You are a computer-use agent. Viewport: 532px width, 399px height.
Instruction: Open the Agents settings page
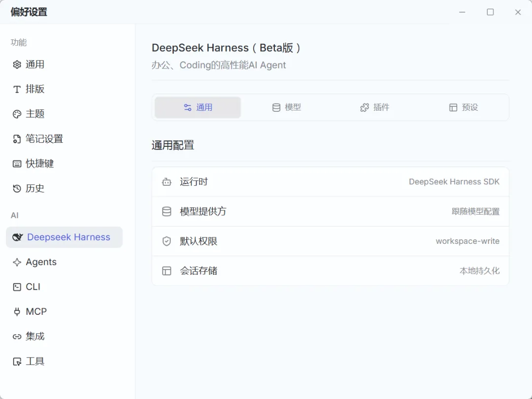(64, 262)
